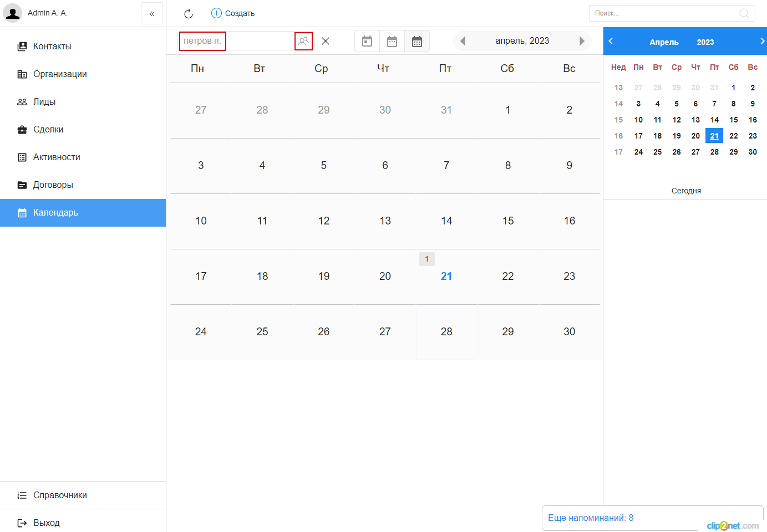Click the апрель, 2023 period label
This screenshot has width=767, height=532.
(522, 41)
